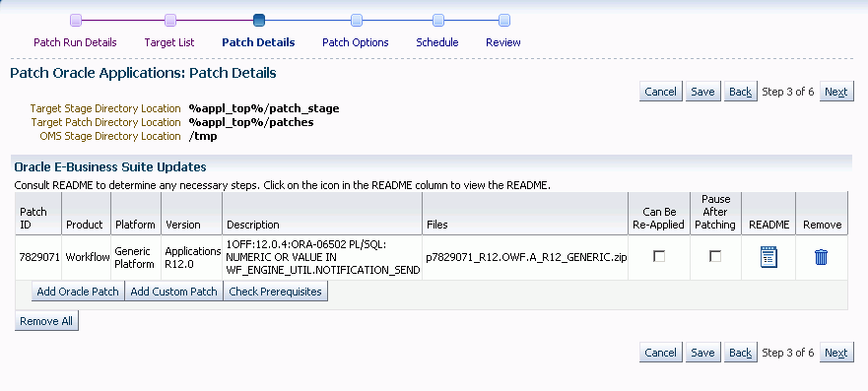Click the %appl_top%/patch_stage value

point(263,108)
